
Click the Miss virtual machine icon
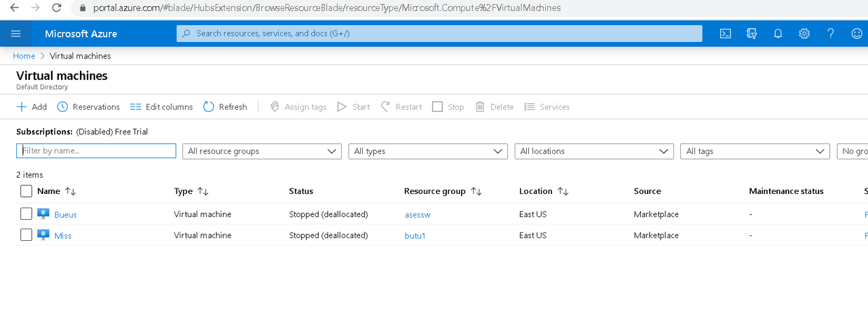click(x=43, y=235)
